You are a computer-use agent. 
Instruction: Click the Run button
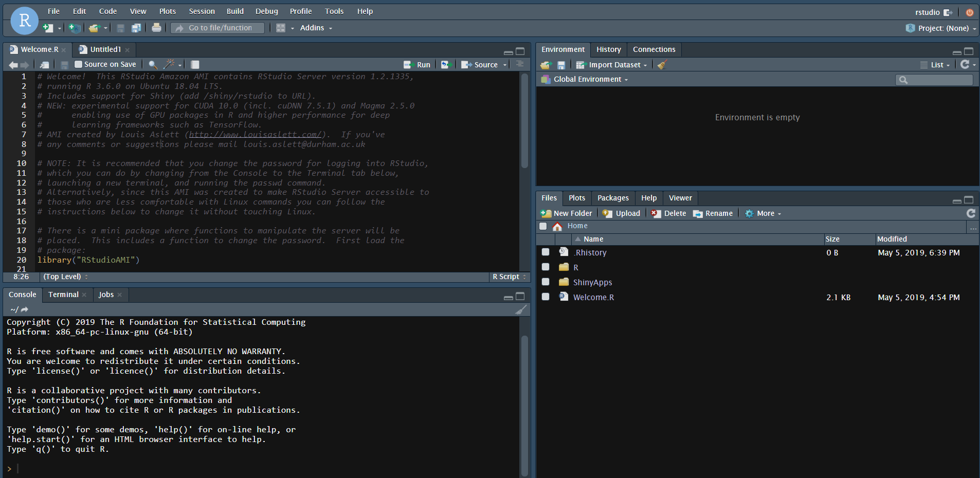point(417,65)
